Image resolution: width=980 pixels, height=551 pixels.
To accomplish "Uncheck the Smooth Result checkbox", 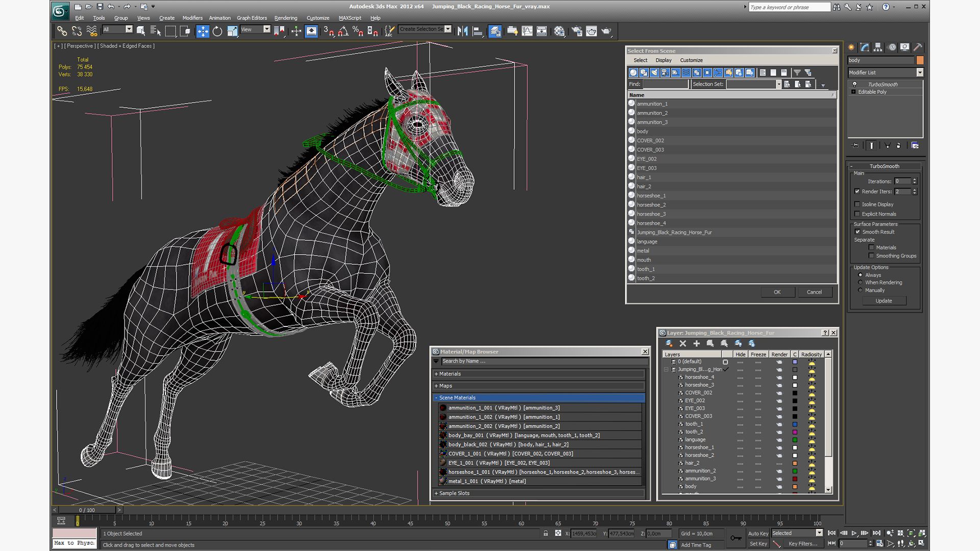I will [x=857, y=232].
